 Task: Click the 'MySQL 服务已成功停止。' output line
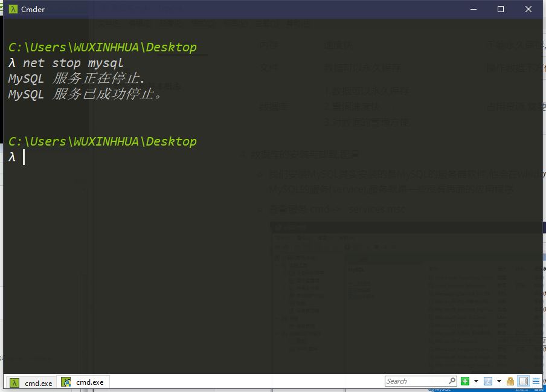[85, 94]
